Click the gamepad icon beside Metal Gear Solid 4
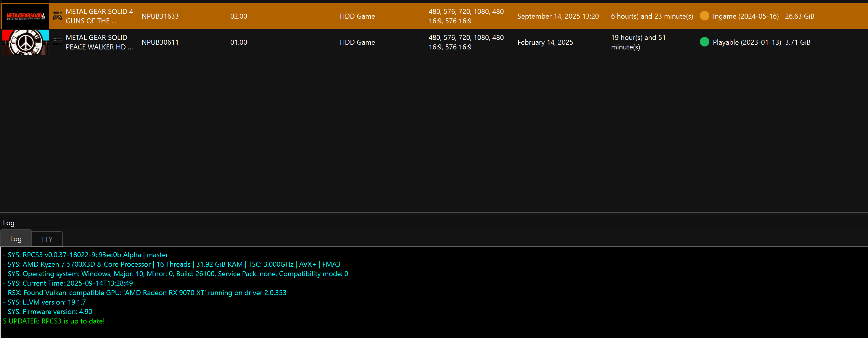This screenshot has height=338, width=868. (x=58, y=16)
